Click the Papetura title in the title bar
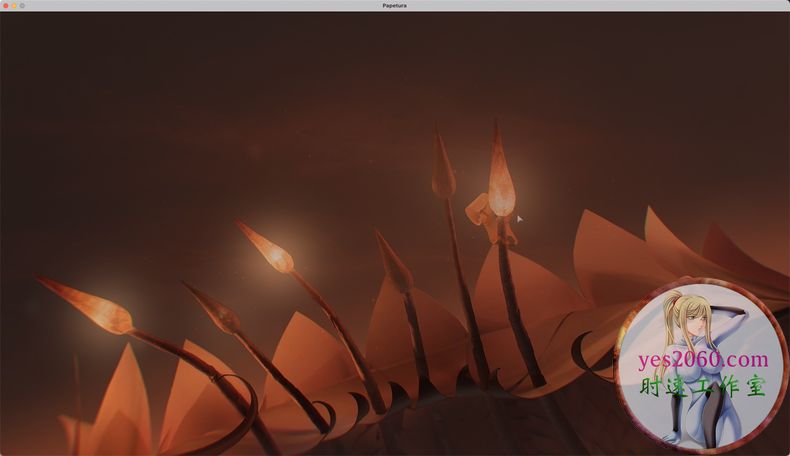Viewport: 790px width, 456px height. point(394,5)
